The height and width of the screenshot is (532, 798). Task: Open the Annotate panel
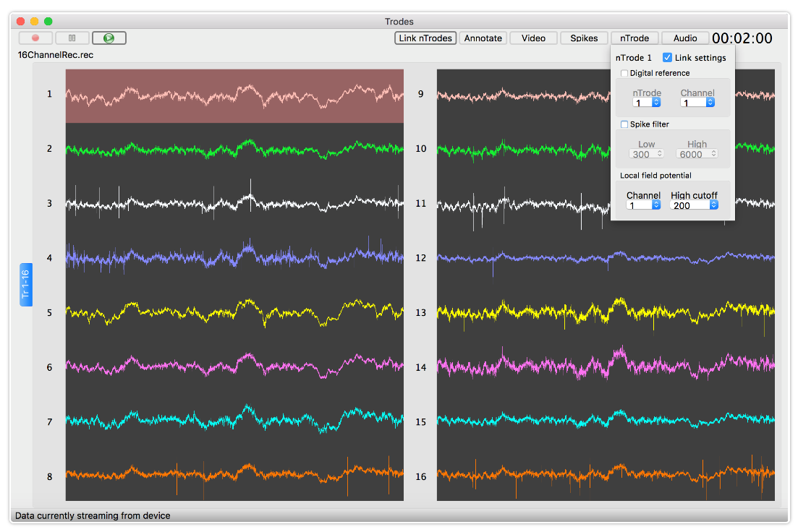[483, 38]
